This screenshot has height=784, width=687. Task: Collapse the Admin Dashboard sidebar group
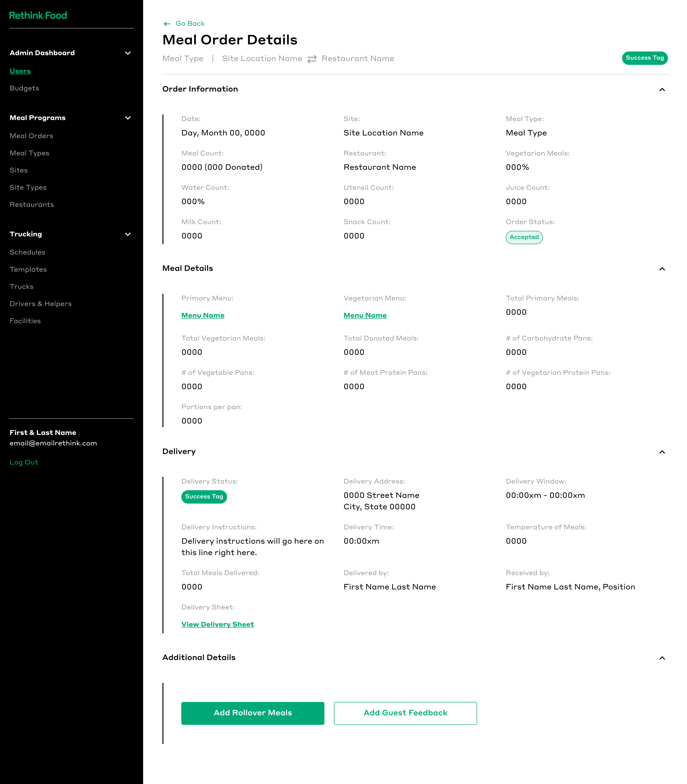point(128,53)
